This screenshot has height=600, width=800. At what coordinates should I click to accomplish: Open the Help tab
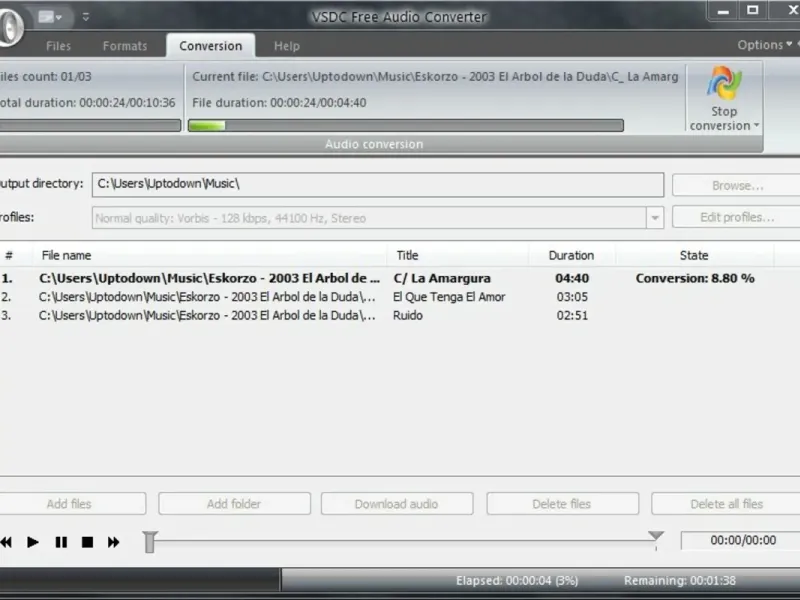click(287, 46)
